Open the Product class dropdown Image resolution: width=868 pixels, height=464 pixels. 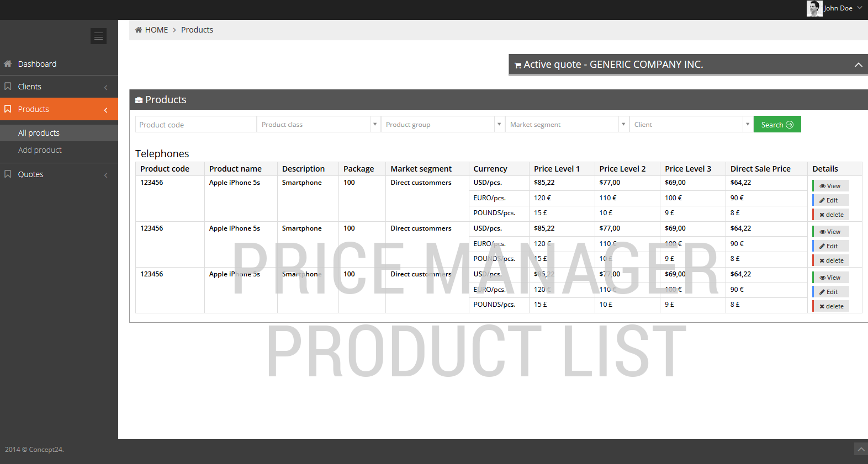(319, 124)
